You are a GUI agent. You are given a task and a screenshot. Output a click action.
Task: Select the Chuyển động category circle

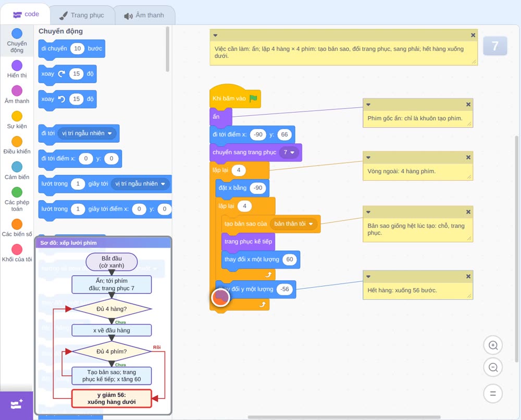pyautogui.click(x=17, y=33)
